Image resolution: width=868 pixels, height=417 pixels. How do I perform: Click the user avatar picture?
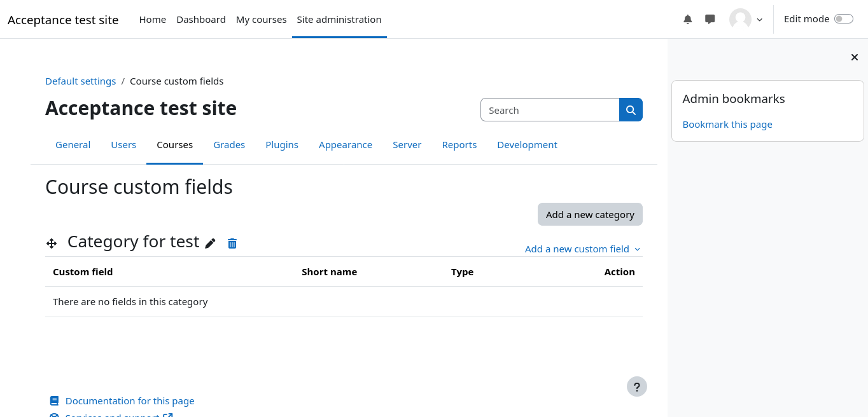(x=740, y=19)
